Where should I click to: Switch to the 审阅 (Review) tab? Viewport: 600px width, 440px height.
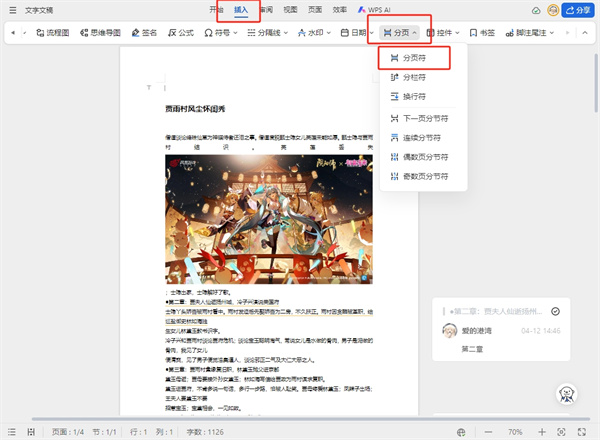coord(266,10)
